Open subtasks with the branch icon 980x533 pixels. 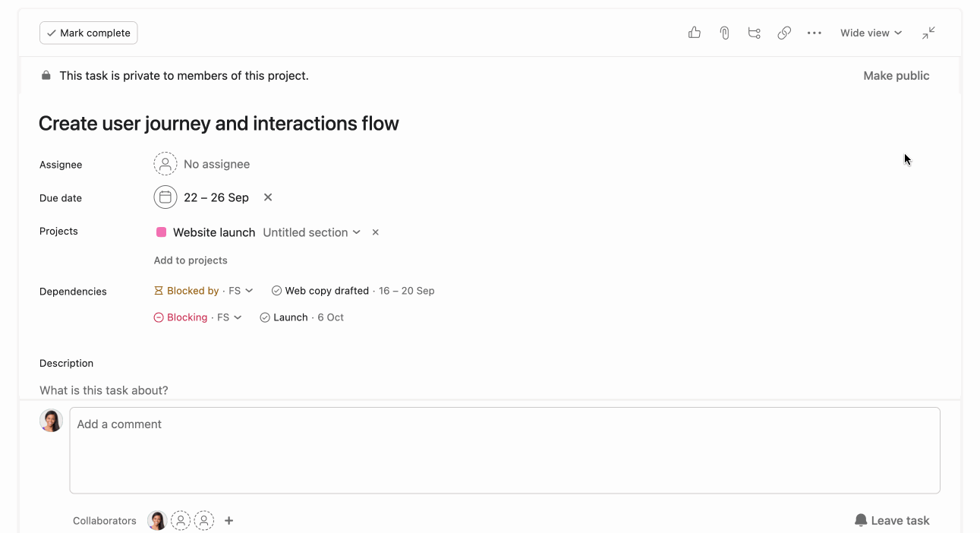tap(754, 33)
